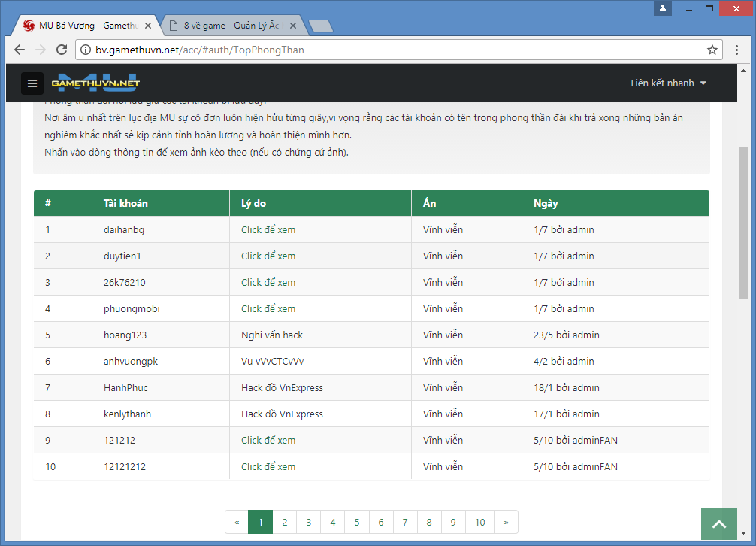Click 'Click để xem' for daihanbg
The width and height of the screenshot is (756, 546).
pyautogui.click(x=268, y=229)
